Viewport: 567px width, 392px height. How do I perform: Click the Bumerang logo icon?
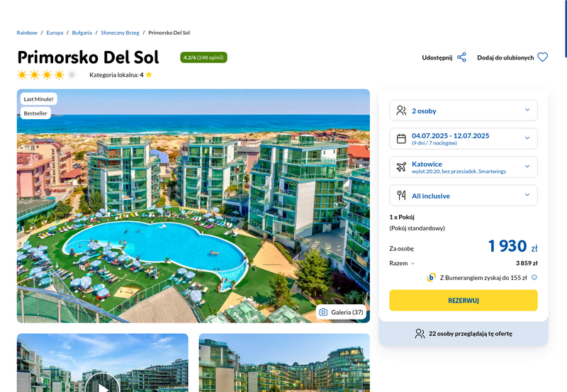pyautogui.click(x=431, y=277)
